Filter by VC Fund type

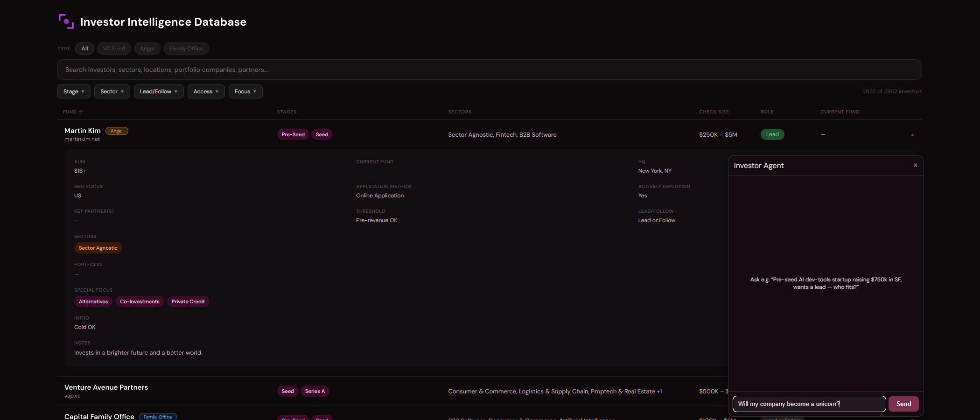114,49
